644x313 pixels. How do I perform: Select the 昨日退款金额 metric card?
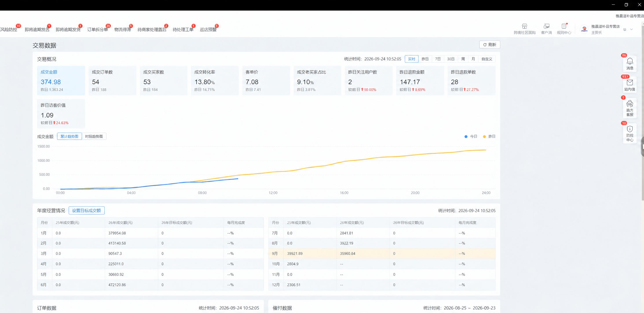pyautogui.click(x=420, y=80)
